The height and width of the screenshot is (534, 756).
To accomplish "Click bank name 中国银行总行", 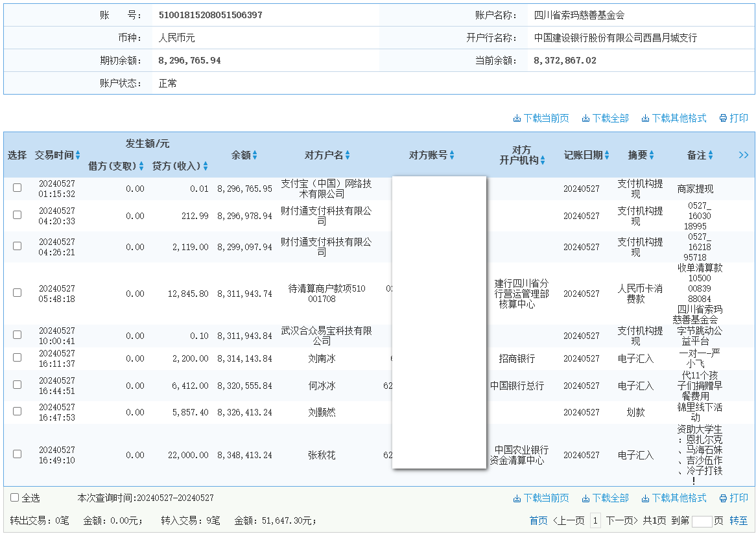I will [x=517, y=386].
